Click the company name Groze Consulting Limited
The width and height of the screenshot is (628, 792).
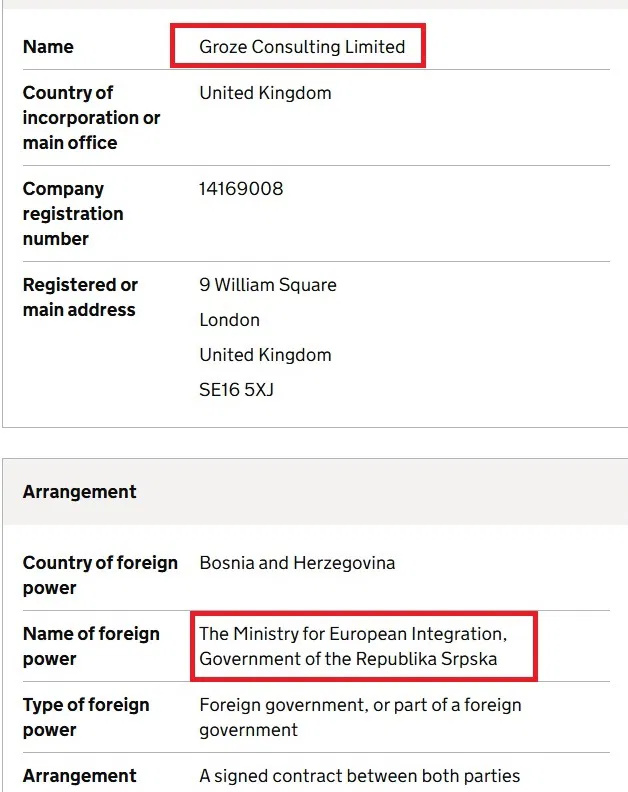click(x=302, y=47)
